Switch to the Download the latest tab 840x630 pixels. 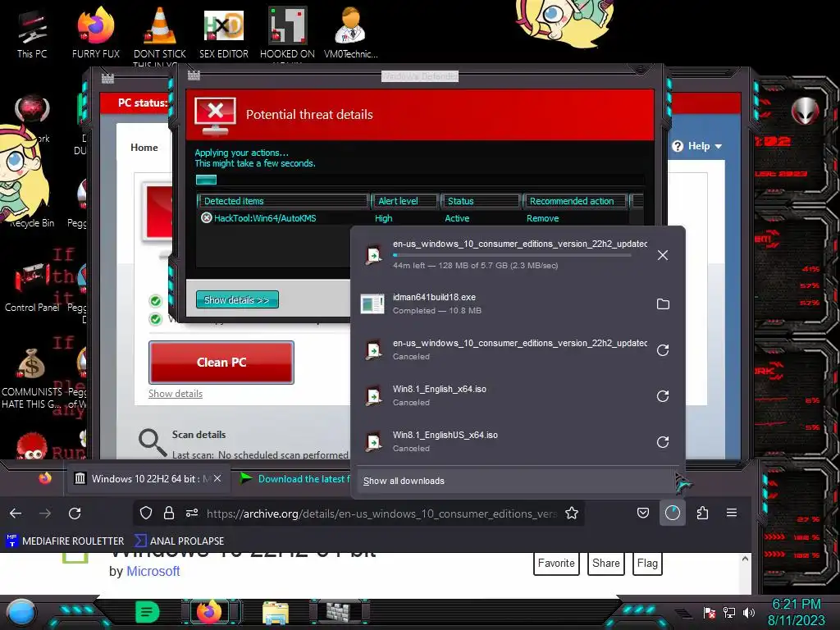coord(294,478)
